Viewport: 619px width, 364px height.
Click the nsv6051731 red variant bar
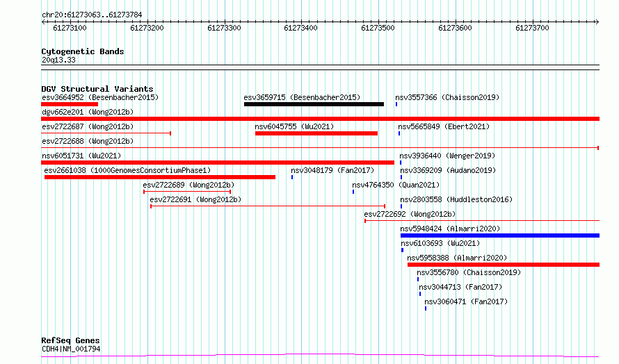coord(218,163)
